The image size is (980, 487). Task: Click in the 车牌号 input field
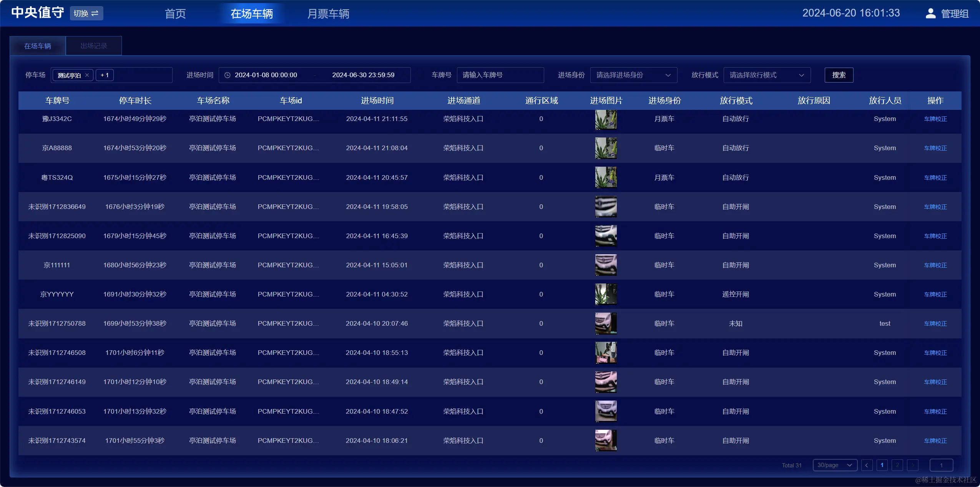click(500, 75)
